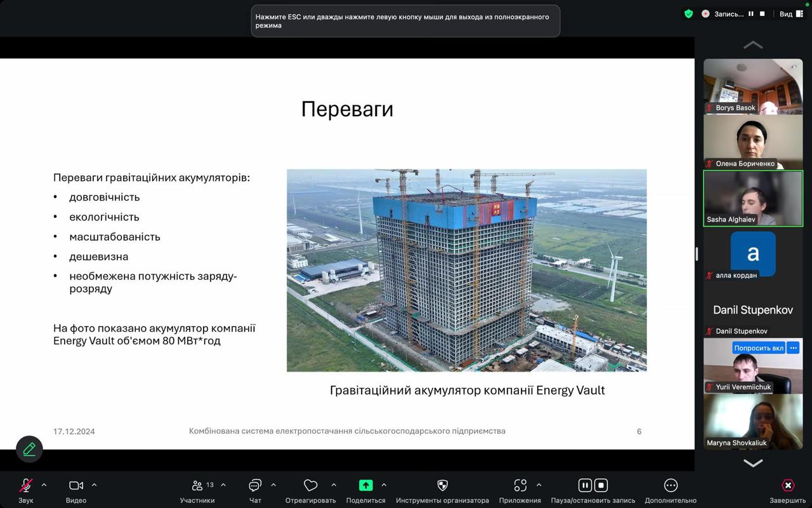This screenshot has height=508, width=812.
Task: Click the gallery panel resize handle
Action: 697,254
